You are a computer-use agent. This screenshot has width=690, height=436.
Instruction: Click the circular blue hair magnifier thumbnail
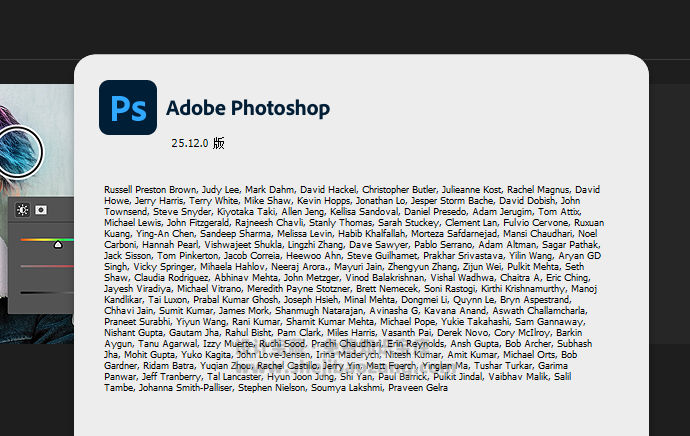pos(19,152)
